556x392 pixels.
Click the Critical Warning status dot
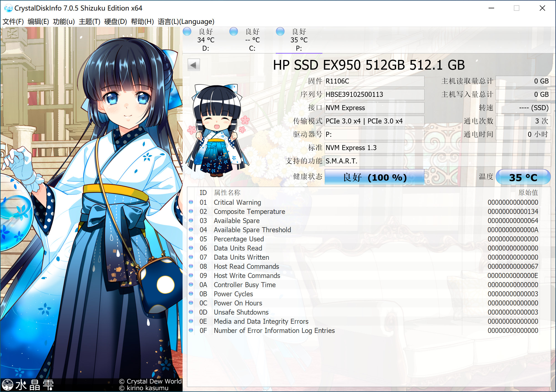point(191,202)
